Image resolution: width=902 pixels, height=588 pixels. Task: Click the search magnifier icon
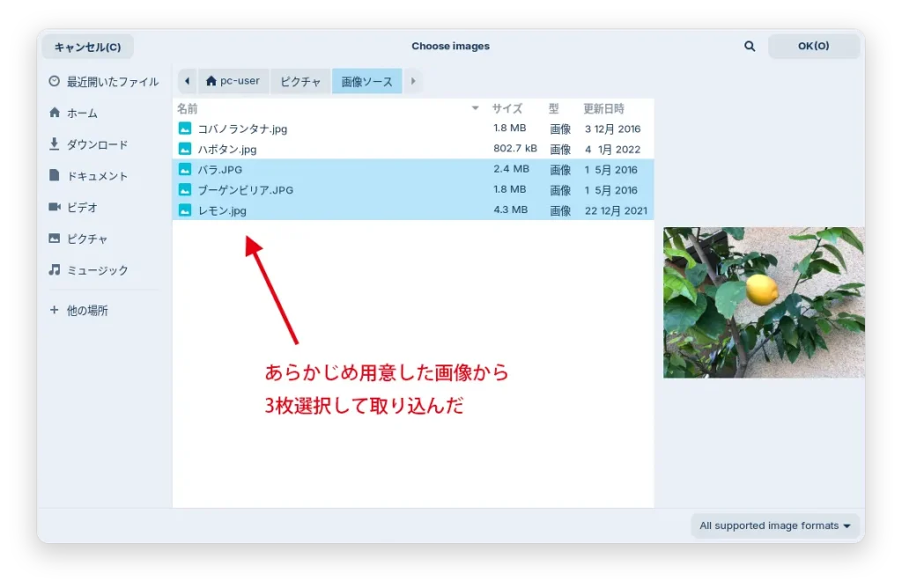click(750, 47)
